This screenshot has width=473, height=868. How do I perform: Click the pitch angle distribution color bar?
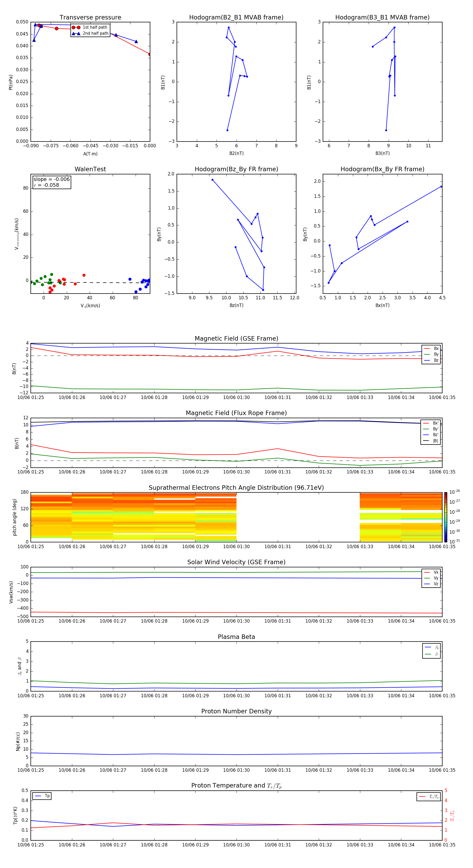tap(446, 517)
